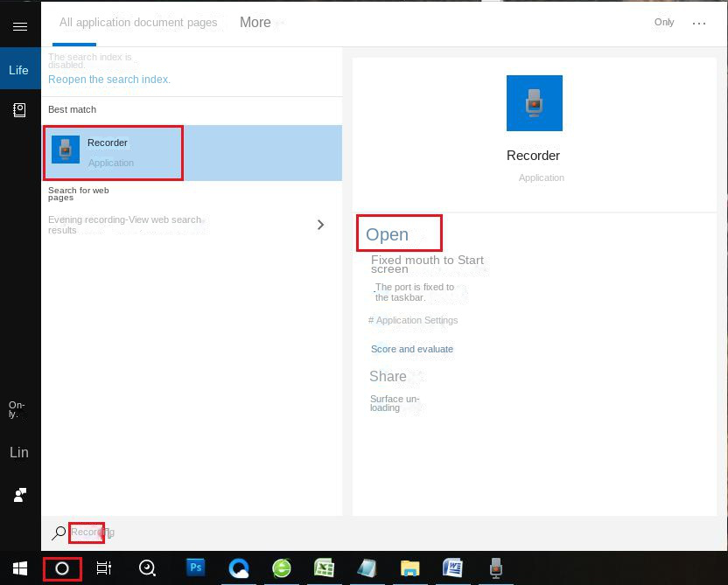Click the 'Lin' item in left sidebar

[x=19, y=452]
